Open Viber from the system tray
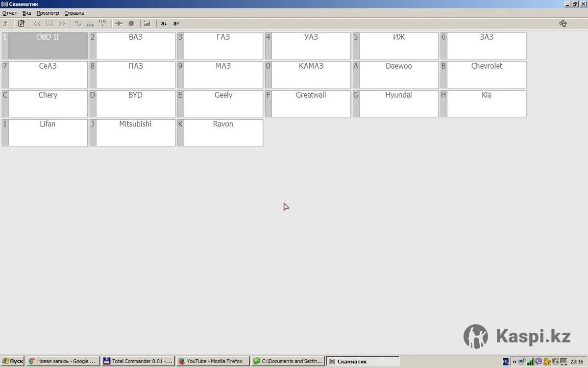 (539, 362)
